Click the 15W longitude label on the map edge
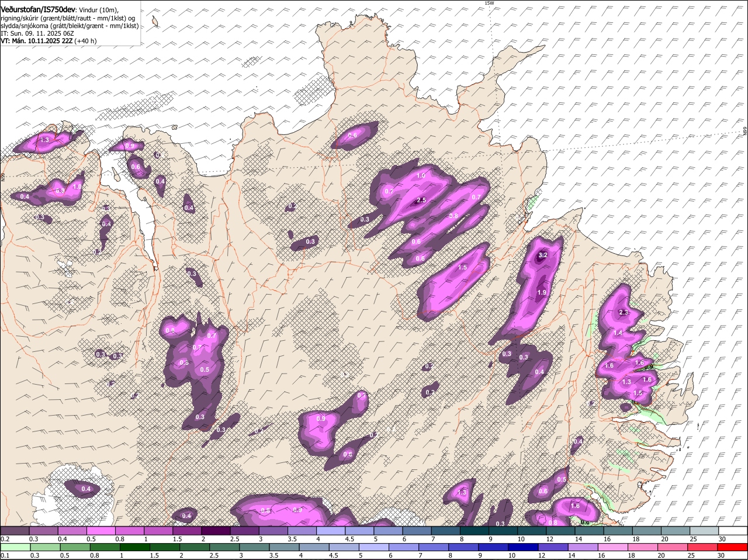This screenshot has width=748, height=560. coord(489,3)
